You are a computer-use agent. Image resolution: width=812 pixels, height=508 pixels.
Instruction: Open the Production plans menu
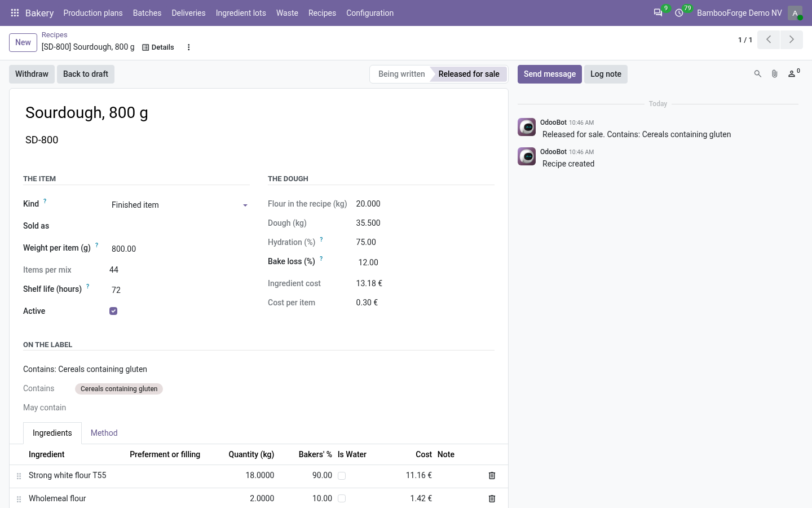[x=93, y=13]
